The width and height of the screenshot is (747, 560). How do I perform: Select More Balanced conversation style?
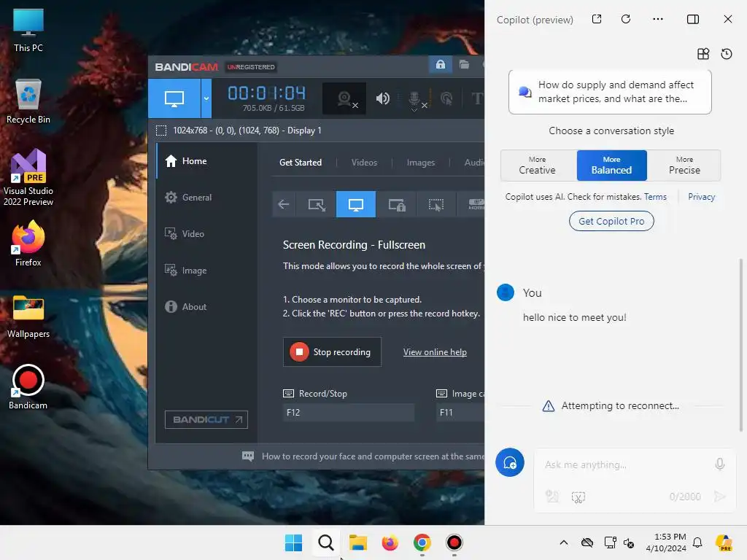click(612, 166)
